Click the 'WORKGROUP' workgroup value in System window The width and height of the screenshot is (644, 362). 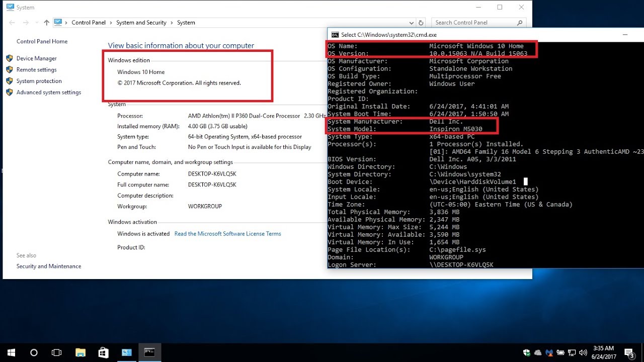coord(205,207)
